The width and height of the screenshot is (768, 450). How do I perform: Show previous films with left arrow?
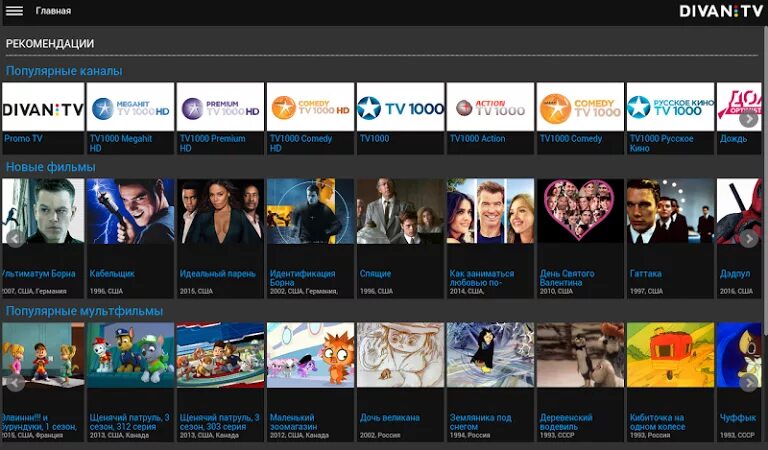[x=15, y=238]
